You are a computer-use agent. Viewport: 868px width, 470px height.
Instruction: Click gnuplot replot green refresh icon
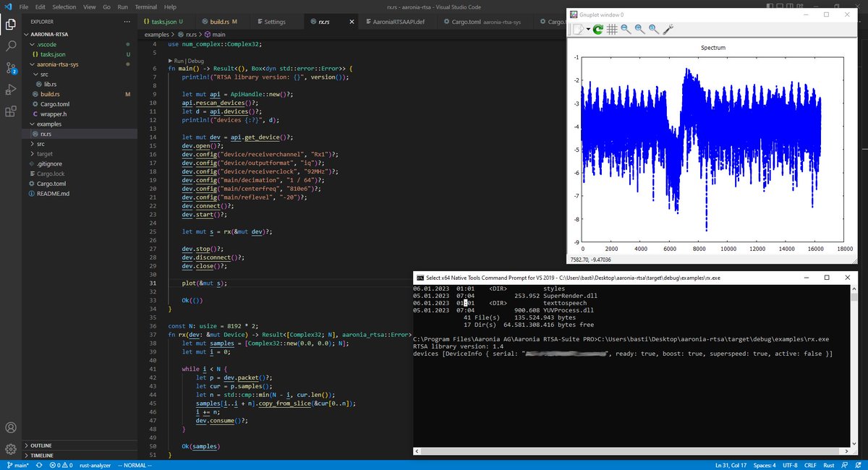(x=599, y=30)
